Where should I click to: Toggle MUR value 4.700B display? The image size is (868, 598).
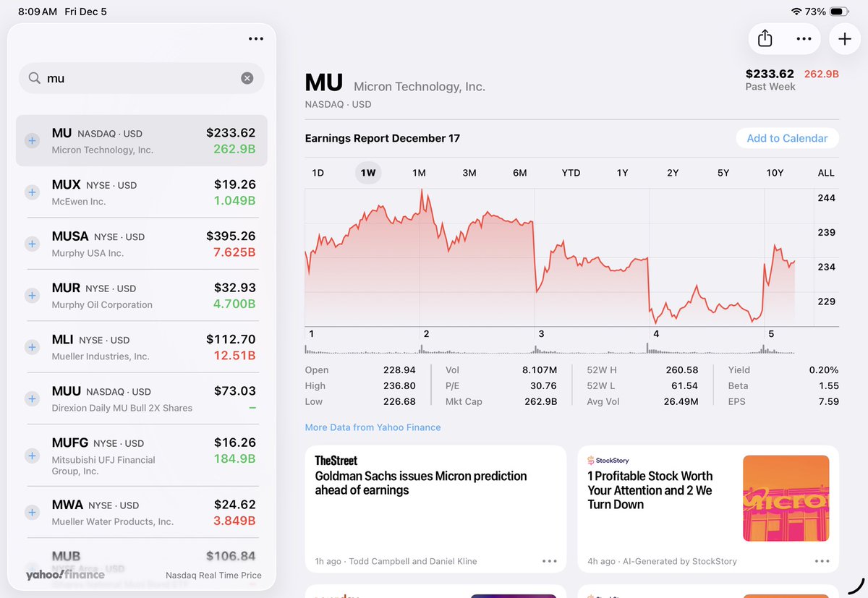pos(234,304)
